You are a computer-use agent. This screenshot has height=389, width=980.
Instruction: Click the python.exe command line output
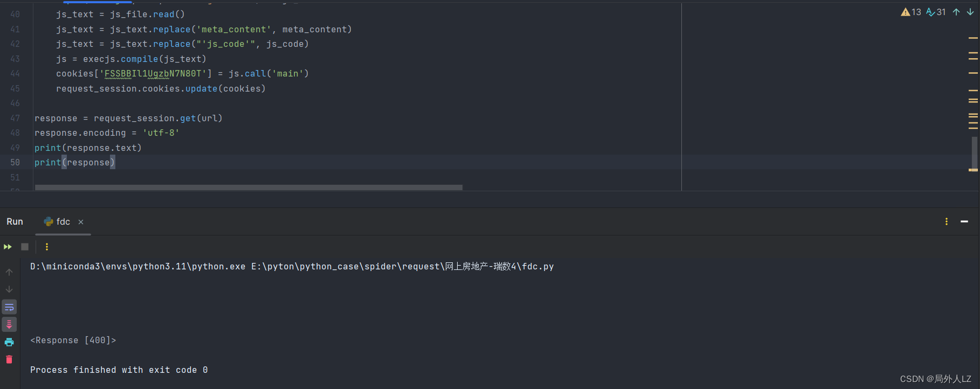(x=292, y=267)
